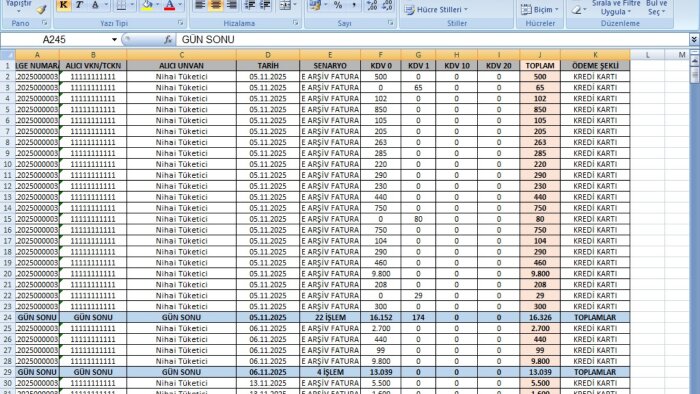Viewport: 700px width, 394px height.
Task: Align text left
Action: click(200, 5)
